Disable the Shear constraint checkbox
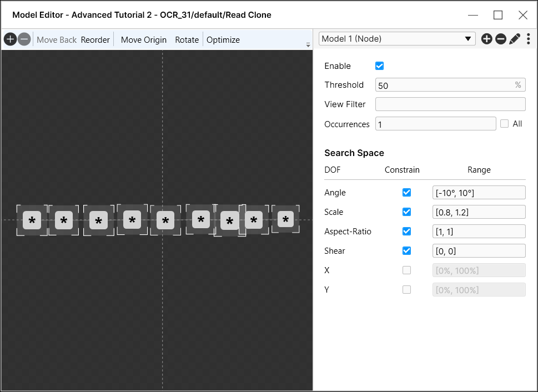This screenshot has width=538, height=392. 406,251
